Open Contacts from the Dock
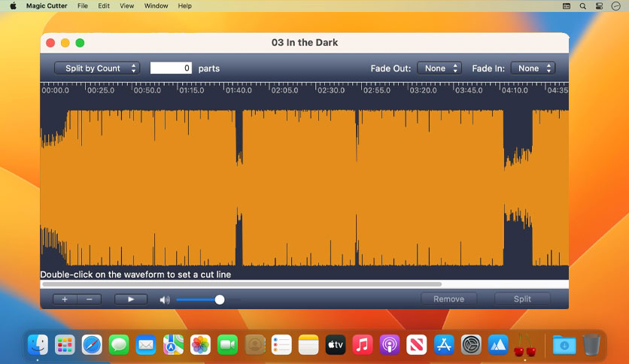Viewport: 629px width, 364px height. tap(254, 344)
